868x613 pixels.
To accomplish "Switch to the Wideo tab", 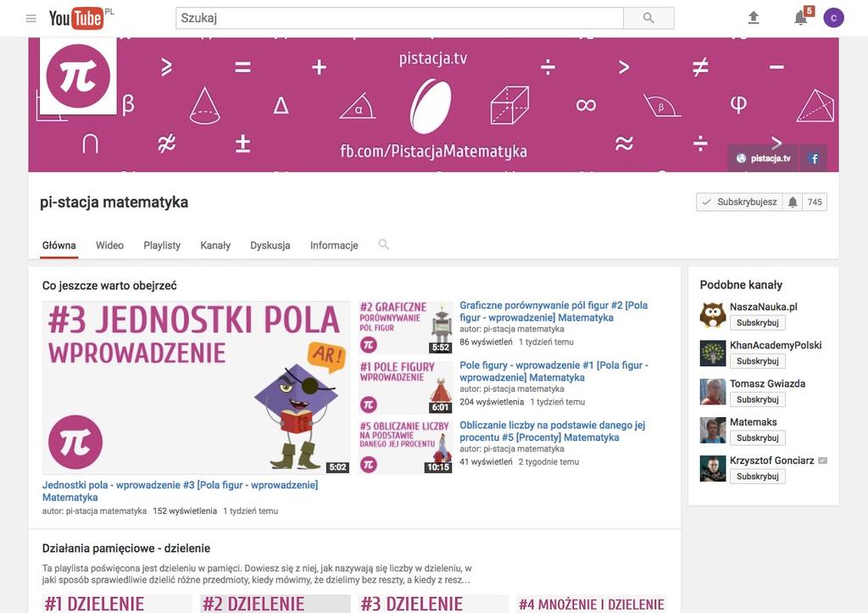I will pyautogui.click(x=109, y=245).
